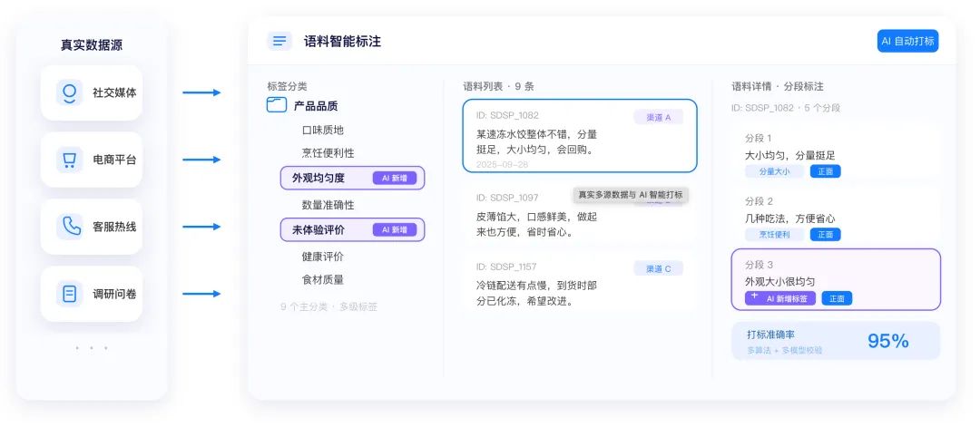Choose the 未体验评价 label item

coord(352,229)
